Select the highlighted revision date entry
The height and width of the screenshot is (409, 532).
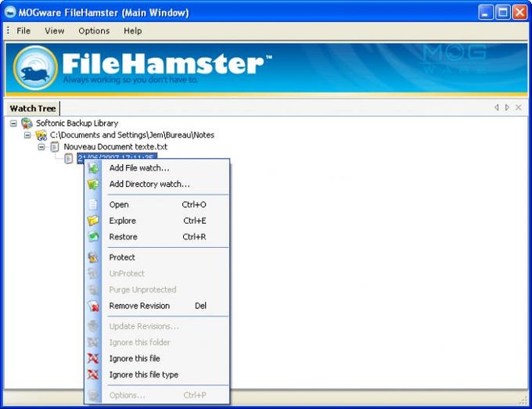(x=117, y=157)
